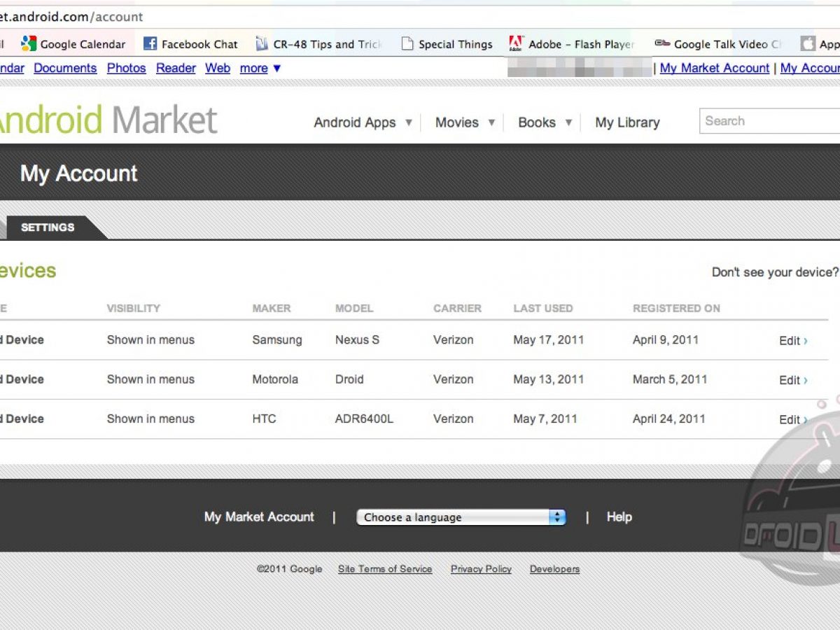Expand the Movies dropdown menu
Screen dimensions: 840x630
pyautogui.click(x=465, y=122)
